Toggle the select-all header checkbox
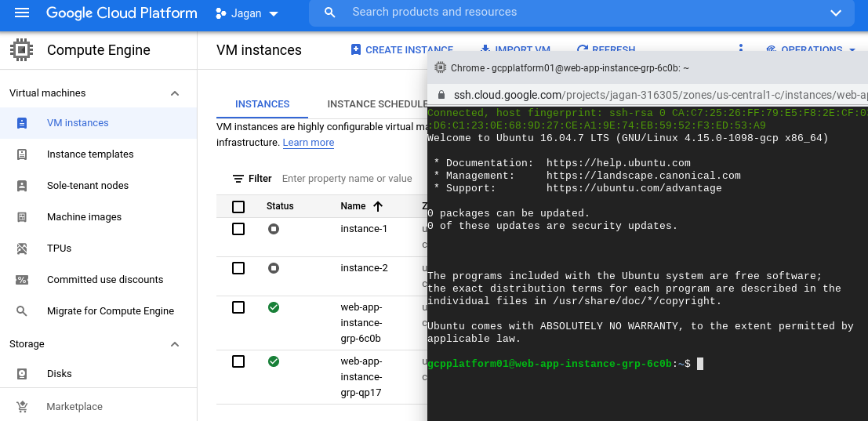The image size is (868, 421). click(238, 207)
